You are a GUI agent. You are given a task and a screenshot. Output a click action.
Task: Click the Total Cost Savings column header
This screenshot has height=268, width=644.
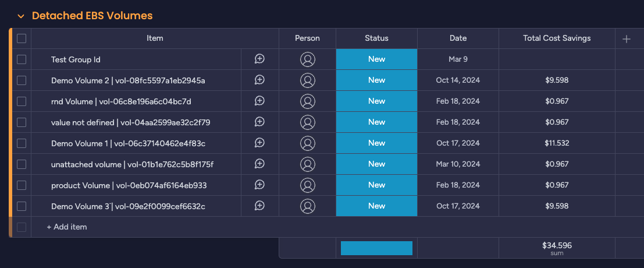click(x=557, y=38)
